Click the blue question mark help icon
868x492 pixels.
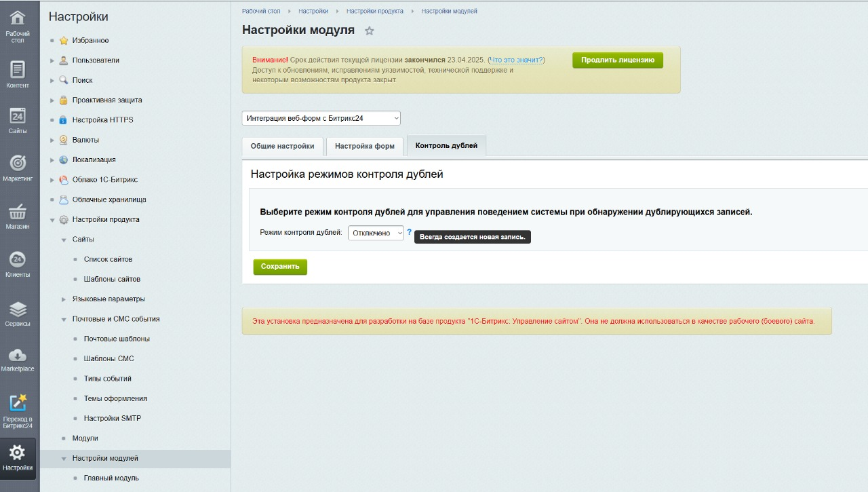[x=409, y=232]
